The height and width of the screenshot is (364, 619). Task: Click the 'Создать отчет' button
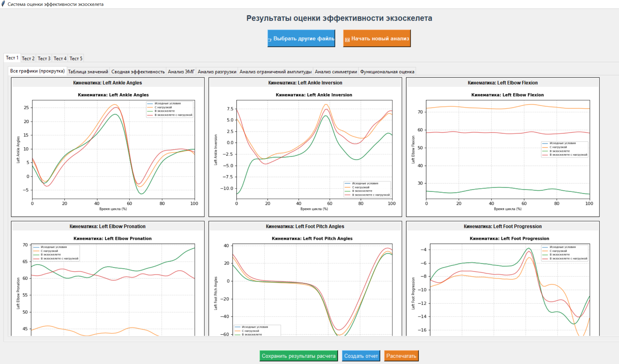[361, 356]
